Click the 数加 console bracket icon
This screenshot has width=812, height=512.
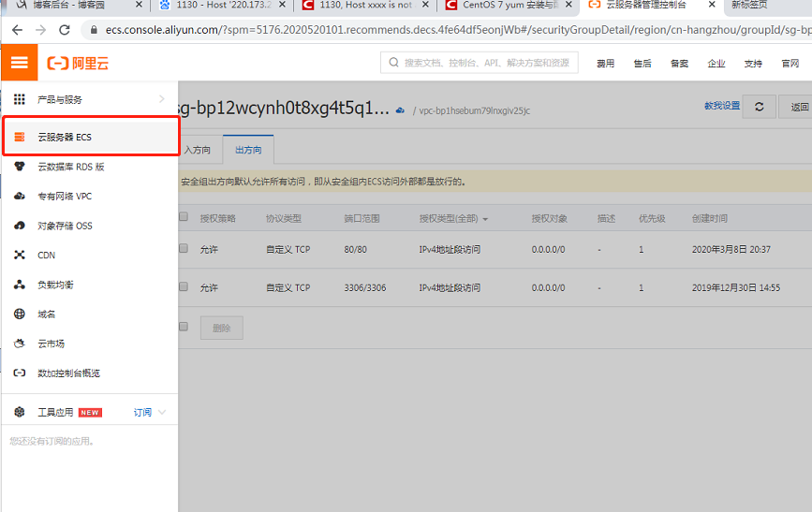pos(19,373)
